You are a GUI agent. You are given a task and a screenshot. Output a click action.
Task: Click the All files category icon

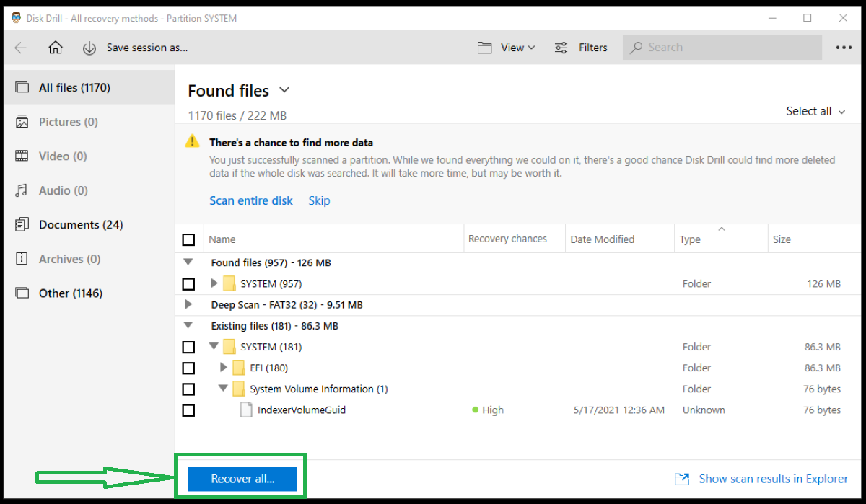[x=22, y=88]
